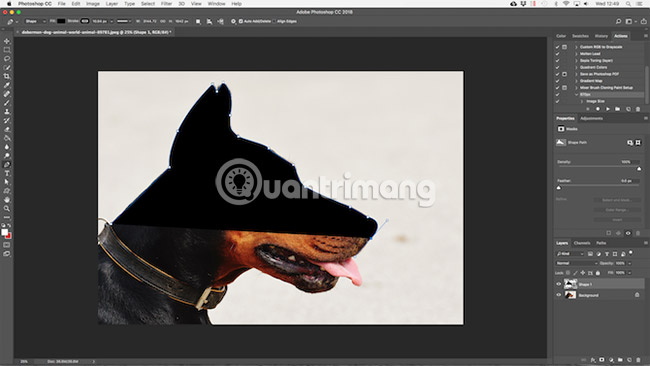The width and height of the screenshot is (650, 366).
Task: Turn layer filtering on or off
Action: click(x=631, y=252)
